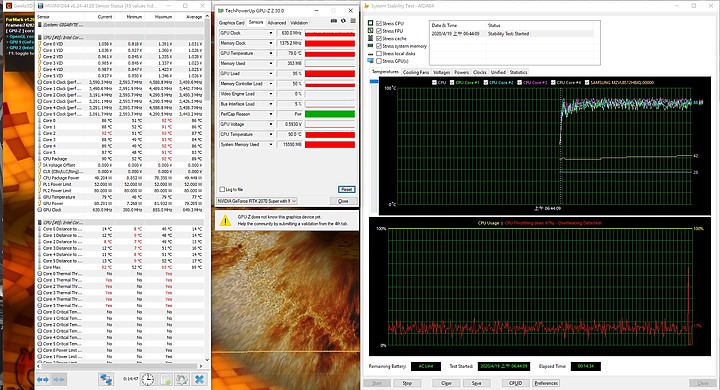Open the GPU-Z hamburger menu icon
Viewport: 720px width, 390px height.
click(x=353, y=21)
